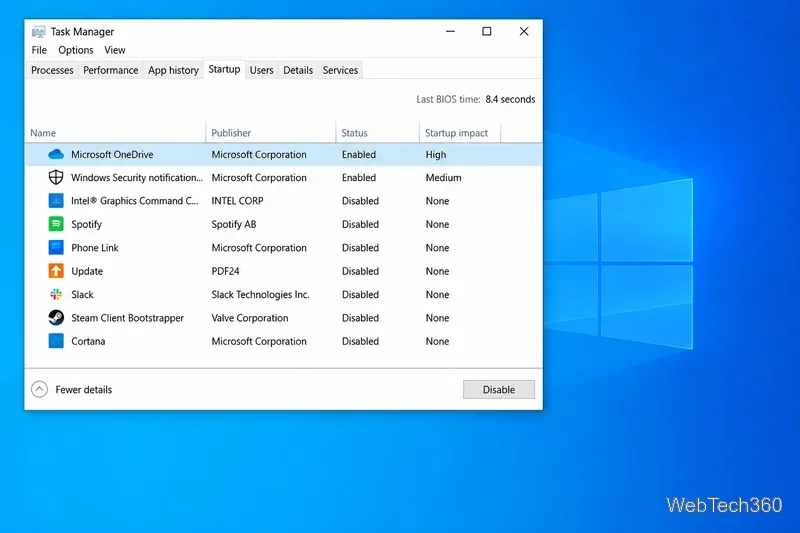This screenshot has height=533, width=800.
Task: Select the Spotify row name
Action: pyautogui.click(x=86, y=224)
